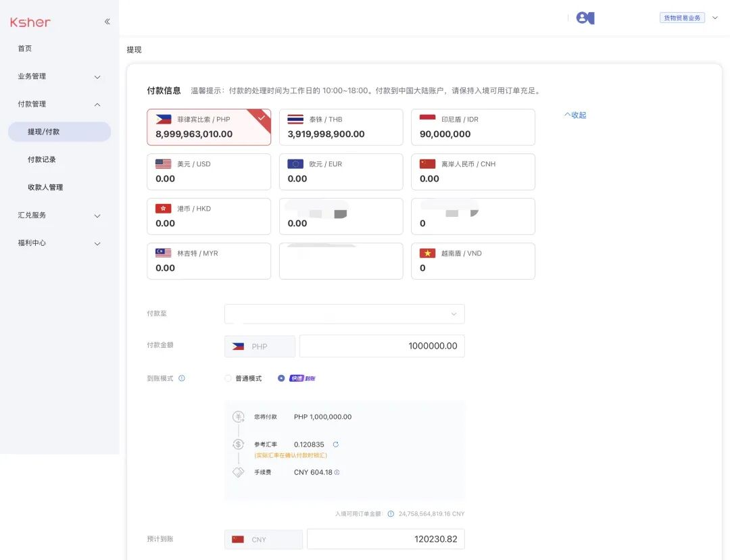The width and height of the screenshot is (730, 560).
Task: Click info icon beside CNY 604.18 fee
Action: click(337, 472)
